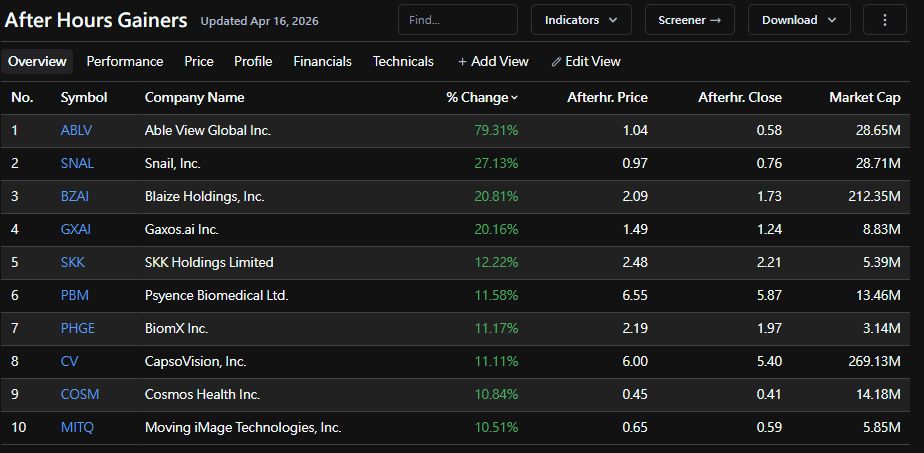The height and width of the screenshot is (453, 924).
Task: Switch to the Performance tab
Action: (x=125, y=61)
